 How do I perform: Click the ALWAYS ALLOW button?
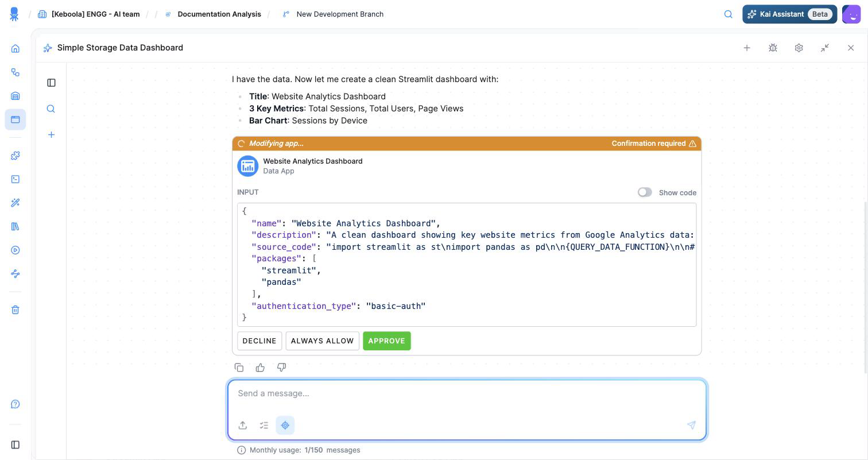pyautogui.click(x=323, y=341)
